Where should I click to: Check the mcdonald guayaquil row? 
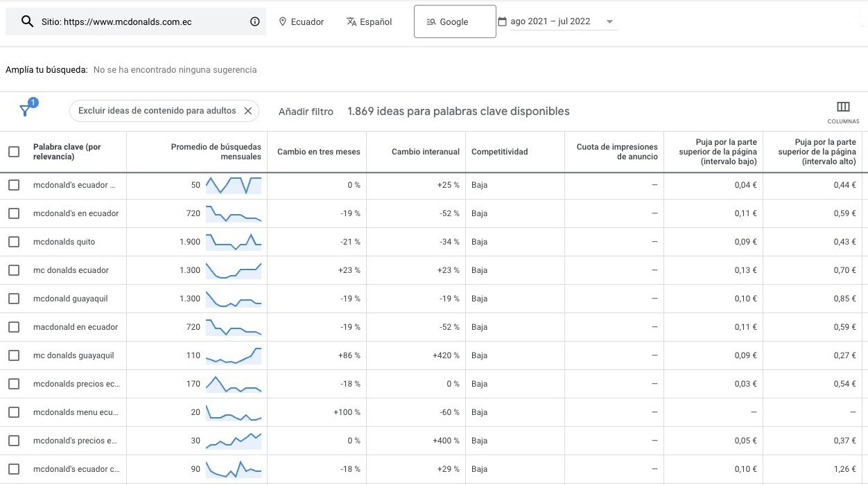(14, 299)
